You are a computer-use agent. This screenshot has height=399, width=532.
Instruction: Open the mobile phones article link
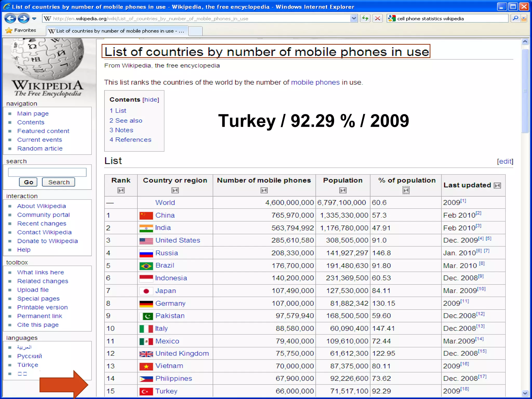coord(315,82)
